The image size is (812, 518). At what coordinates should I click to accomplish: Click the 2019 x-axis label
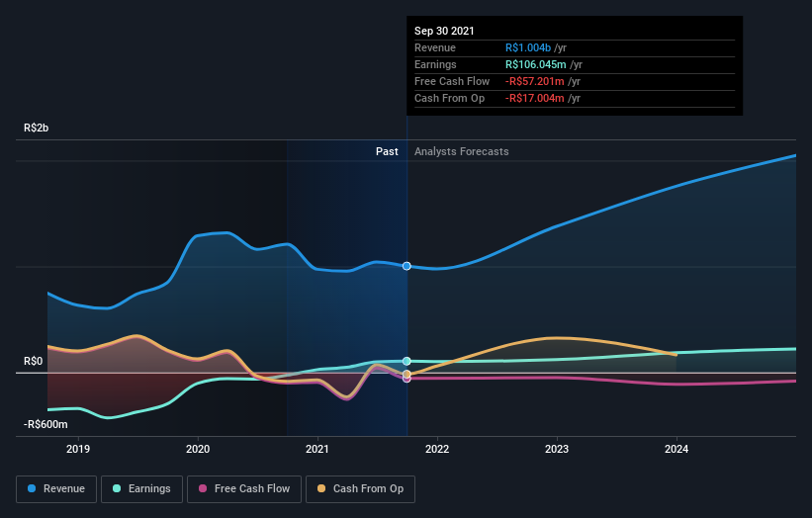pos(78,449)
